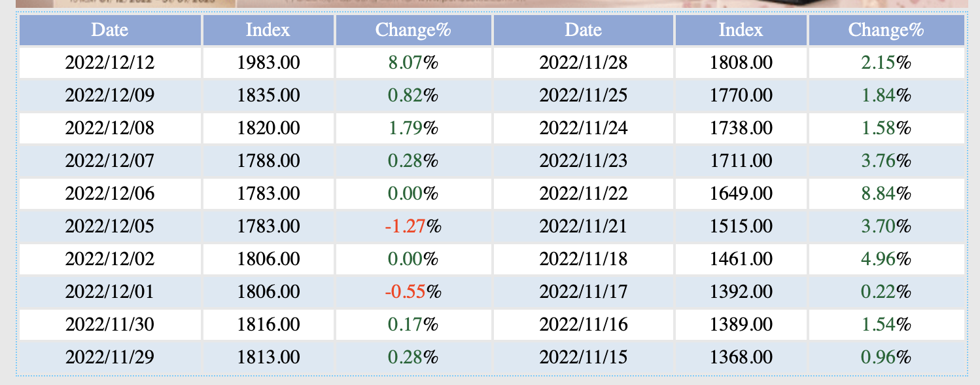Click the 8.84% change value
Image resolution: width=980 pixels, height=385 pixels.
886,194
